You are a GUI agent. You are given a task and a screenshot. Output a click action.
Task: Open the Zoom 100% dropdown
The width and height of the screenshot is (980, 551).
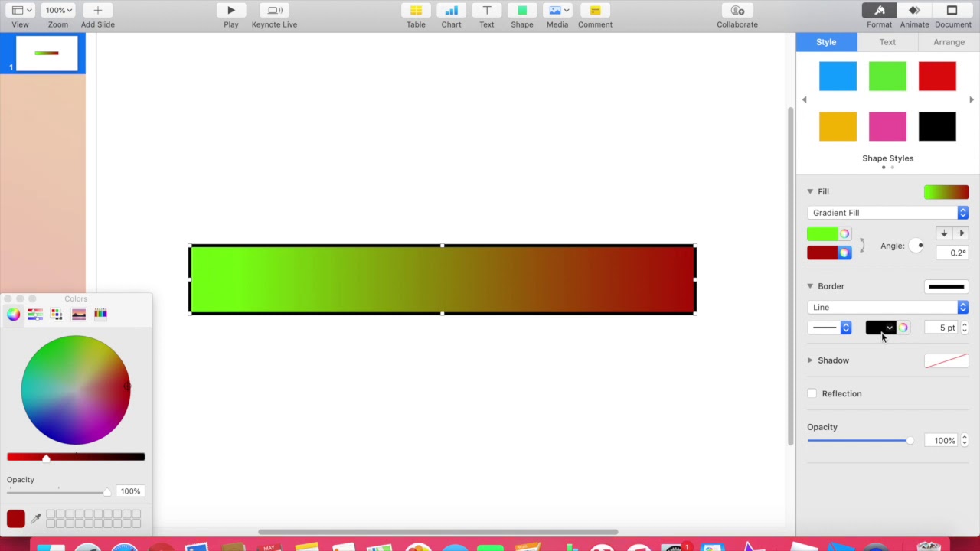pos(58,10)
